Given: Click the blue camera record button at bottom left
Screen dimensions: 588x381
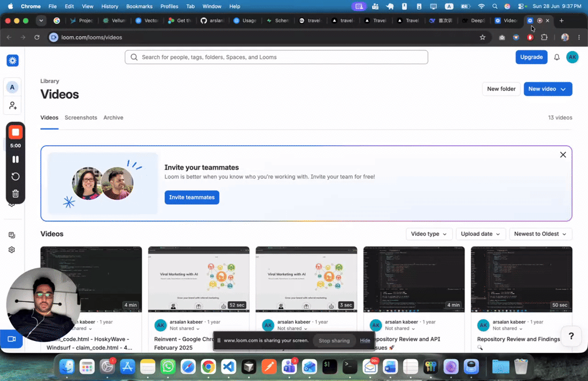Looking at the screenshot, I should click(x=11, y=339).
